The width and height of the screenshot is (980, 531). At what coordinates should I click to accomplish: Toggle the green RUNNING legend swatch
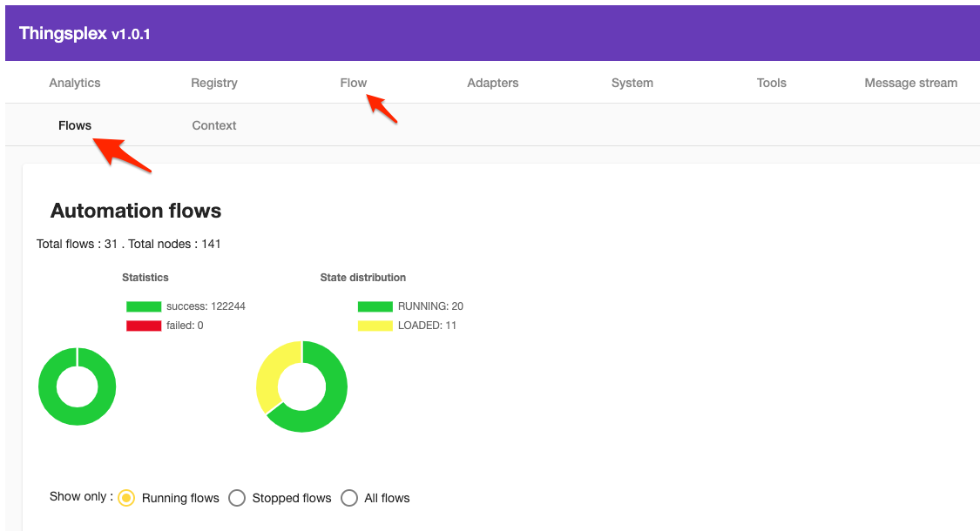point(375,306)
